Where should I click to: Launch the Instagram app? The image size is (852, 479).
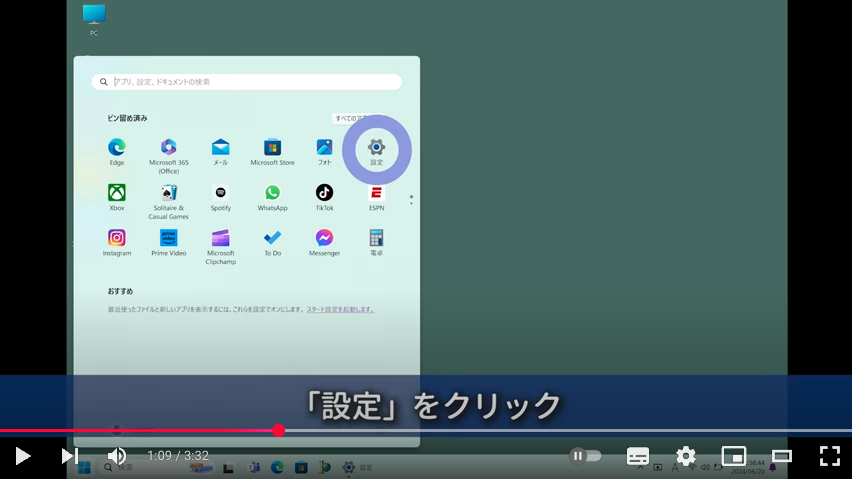pyautogui.click(x=116, y=242)
